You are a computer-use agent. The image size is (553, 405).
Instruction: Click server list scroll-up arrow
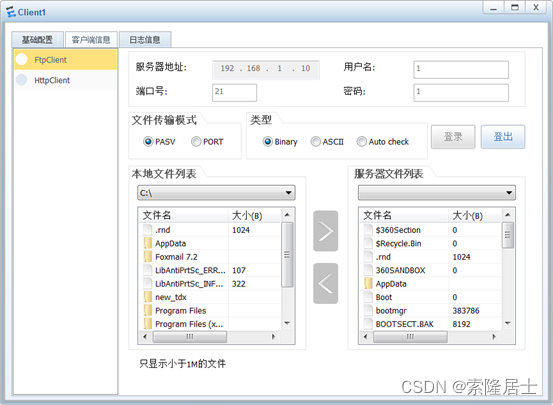(508, 214)
